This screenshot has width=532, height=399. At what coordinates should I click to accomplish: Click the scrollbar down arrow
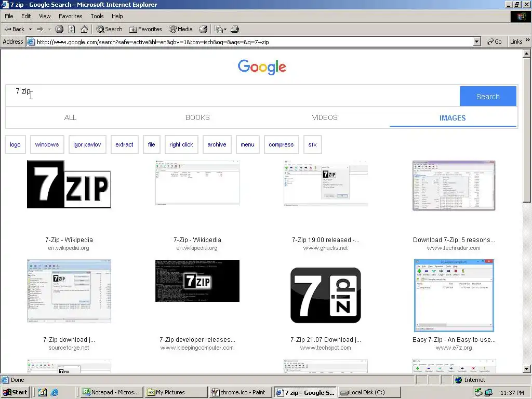(x=526, y=369)
